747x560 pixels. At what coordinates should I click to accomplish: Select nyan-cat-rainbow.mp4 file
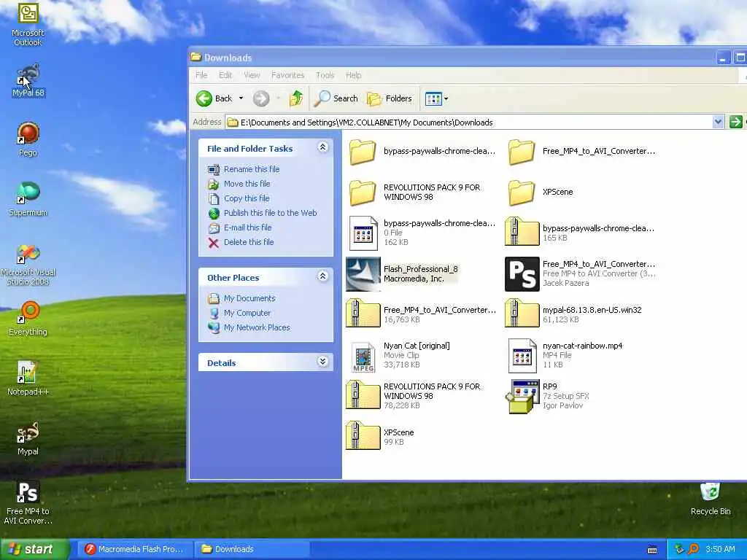point(565,356)
